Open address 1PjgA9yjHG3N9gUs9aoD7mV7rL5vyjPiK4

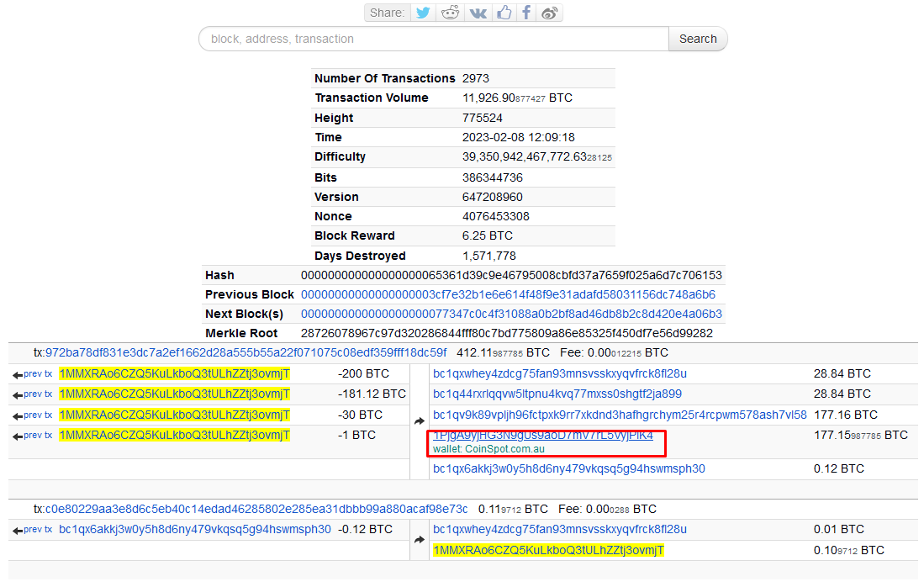coord(543,436)
